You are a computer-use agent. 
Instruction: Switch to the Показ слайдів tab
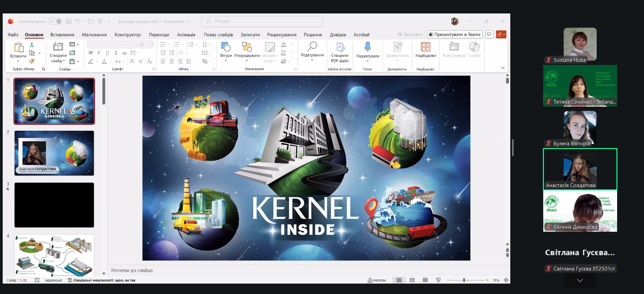218,35
